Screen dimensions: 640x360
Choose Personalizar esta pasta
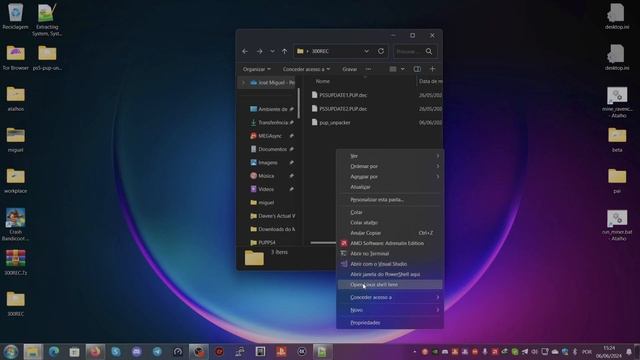click(x=390, y=200)
